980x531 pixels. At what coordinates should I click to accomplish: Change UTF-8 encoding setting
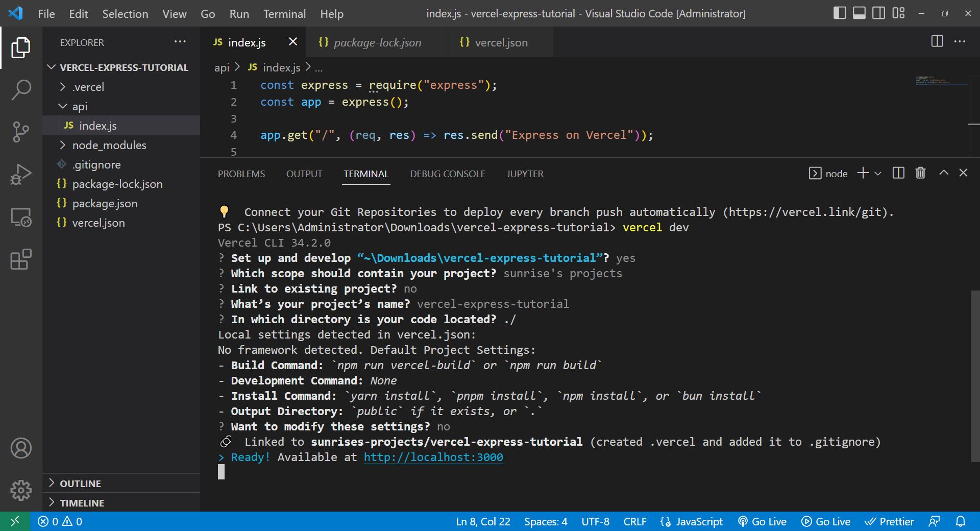click(x=595, y=521)
